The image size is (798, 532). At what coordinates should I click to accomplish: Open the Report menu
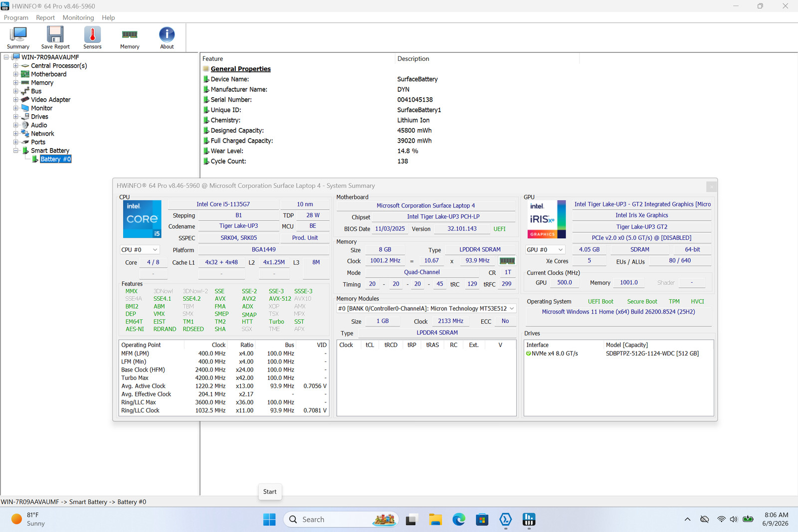(45, 17)
